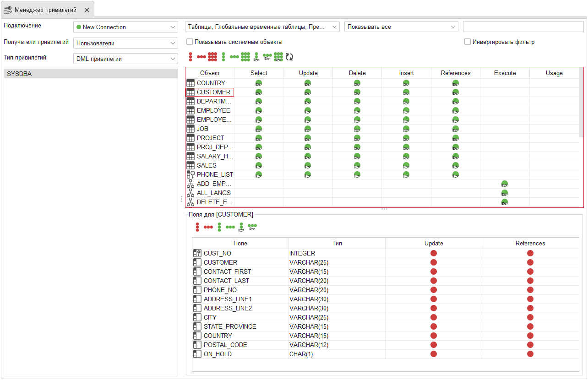Tick the invert filter checkbox
The height and width of the screenshot is (380, 588).
pyautogui.click(x=468, y=42)
